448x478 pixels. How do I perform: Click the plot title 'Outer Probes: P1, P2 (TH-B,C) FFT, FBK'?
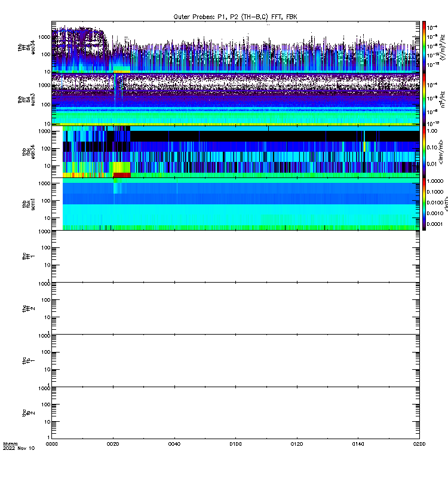[x=235, y=17]
